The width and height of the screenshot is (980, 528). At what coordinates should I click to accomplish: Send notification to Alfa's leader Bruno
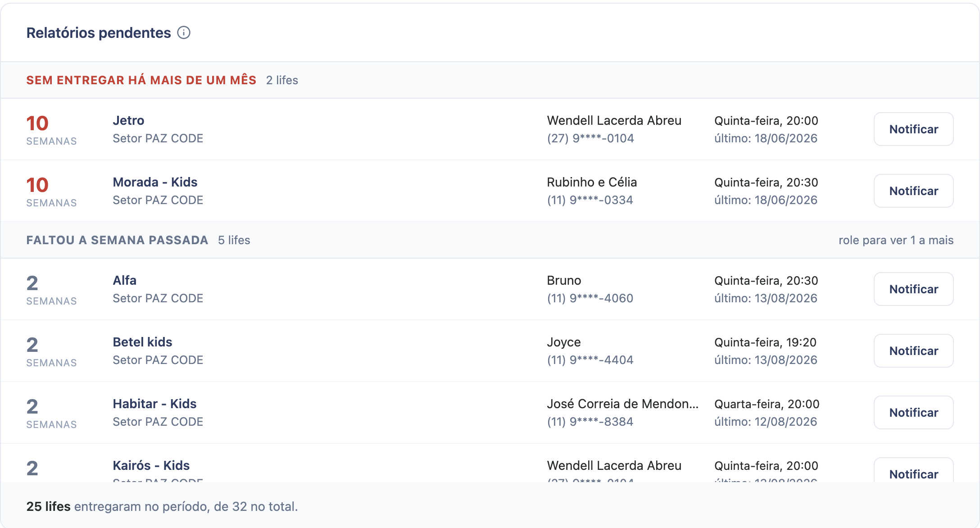pyautogui.click(x=913, y=289)
